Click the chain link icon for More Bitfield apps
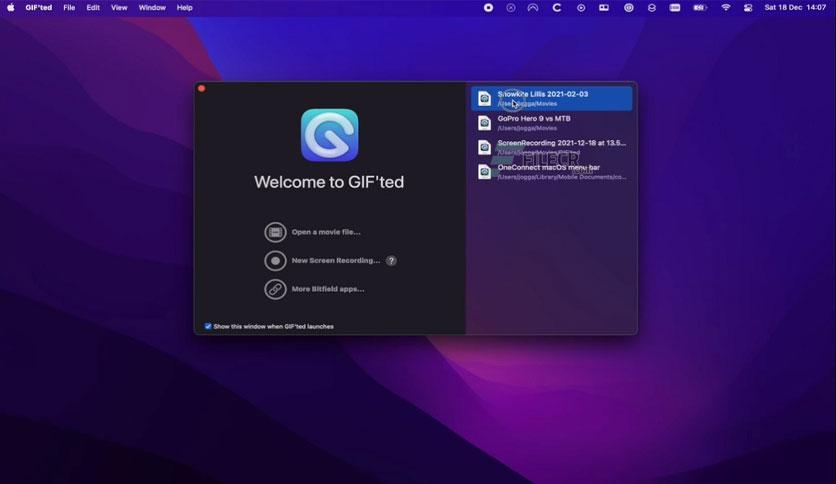Viewport: 836px width, 484px height. click(x=275, y=289)
